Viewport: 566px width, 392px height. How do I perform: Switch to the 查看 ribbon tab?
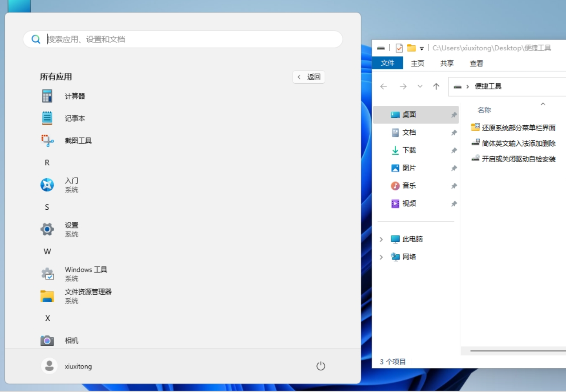(476, 64)
